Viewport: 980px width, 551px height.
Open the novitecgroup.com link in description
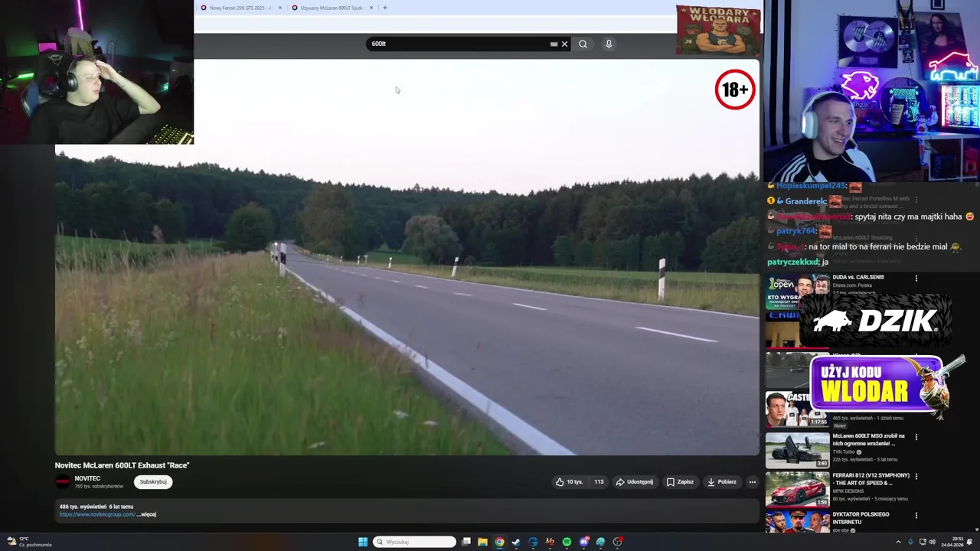pyautogui.click(x=97, y=514)
